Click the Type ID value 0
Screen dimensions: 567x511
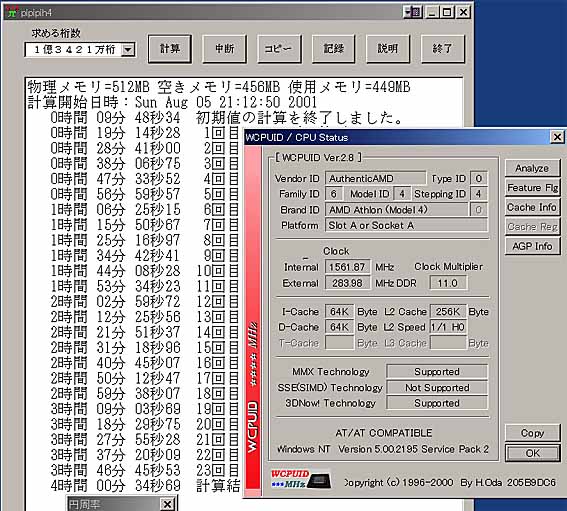(478, 179)
